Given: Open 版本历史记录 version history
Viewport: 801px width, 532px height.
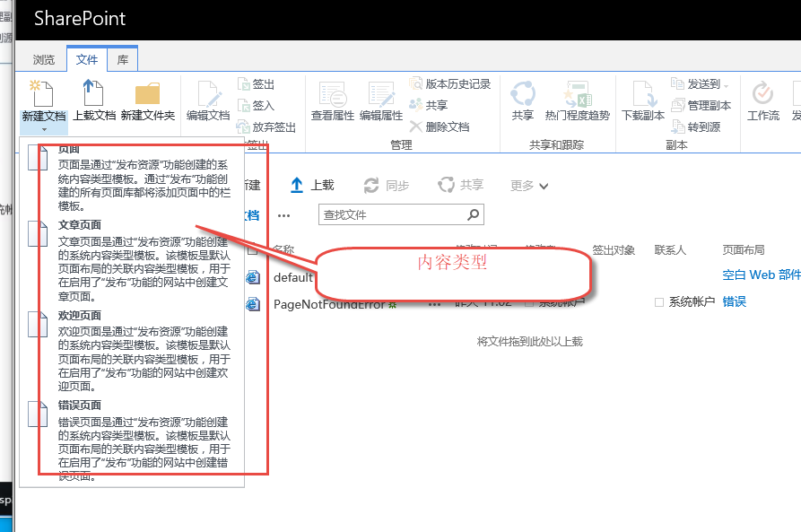Looking at the screenshot, I should click(450, 83).
